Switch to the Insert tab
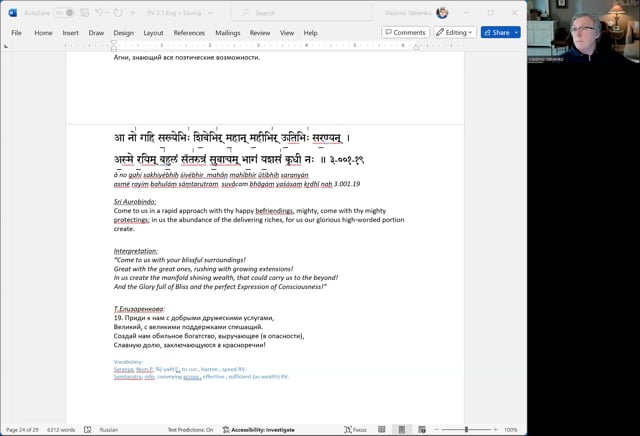Viewport: 640px width, 436px height. [70, 33]
